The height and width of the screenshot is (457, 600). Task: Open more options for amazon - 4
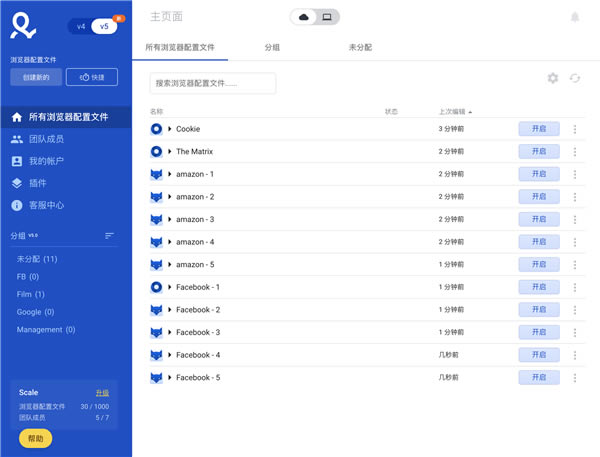pos(575,242)
